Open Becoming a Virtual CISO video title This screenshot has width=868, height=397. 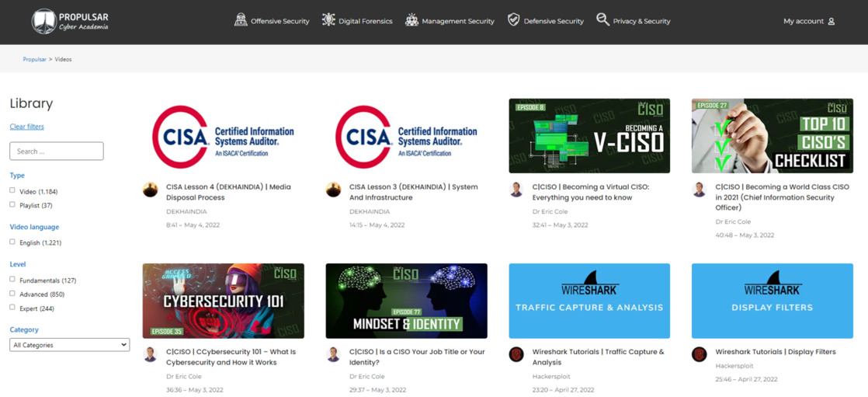pyautogui.click(x=591, y=192)
